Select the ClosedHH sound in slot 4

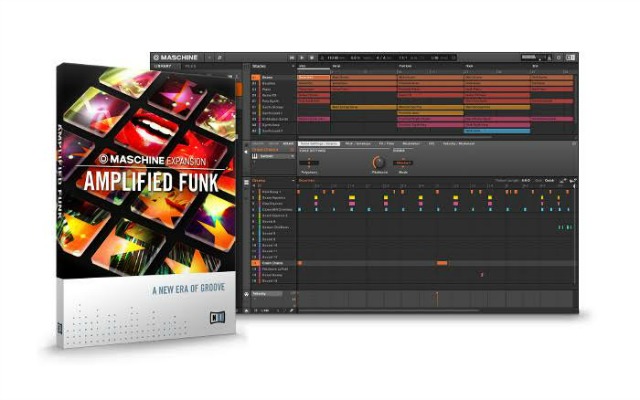[274, 210]
